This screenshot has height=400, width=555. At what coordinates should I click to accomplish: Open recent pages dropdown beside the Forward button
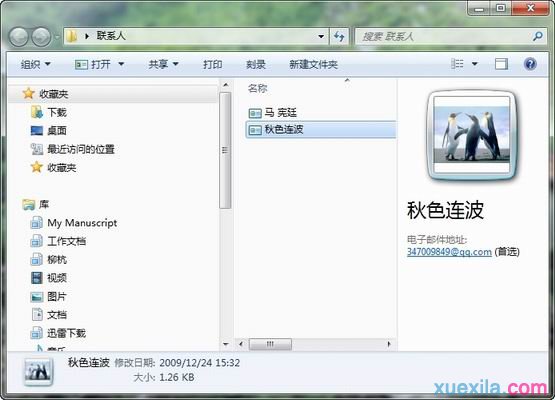pyautogui.click(x=57, y=37)
